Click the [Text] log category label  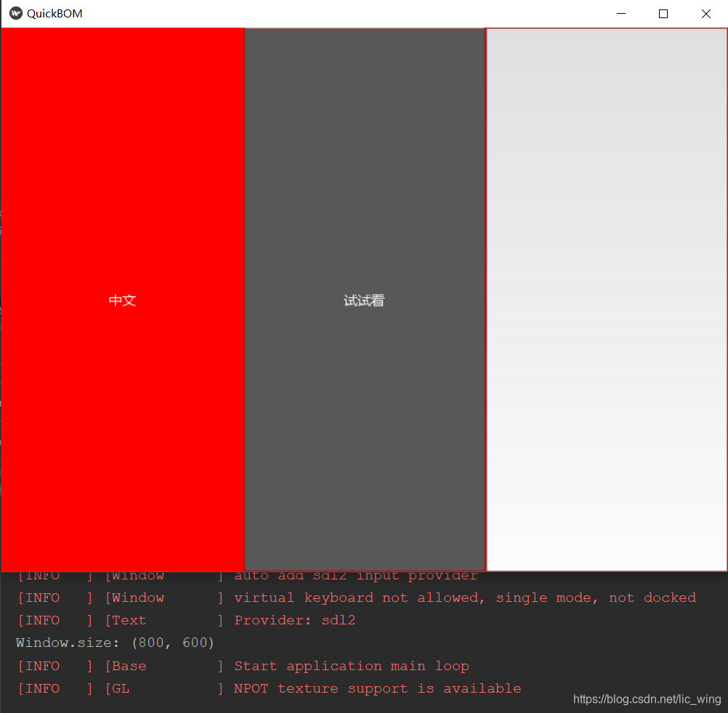point(126,620)
